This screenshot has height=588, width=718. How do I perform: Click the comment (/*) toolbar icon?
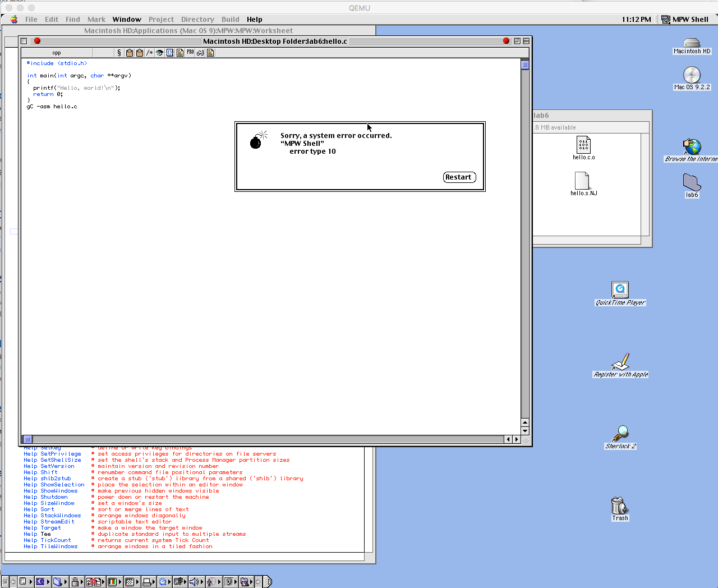(x=149, y=53)
